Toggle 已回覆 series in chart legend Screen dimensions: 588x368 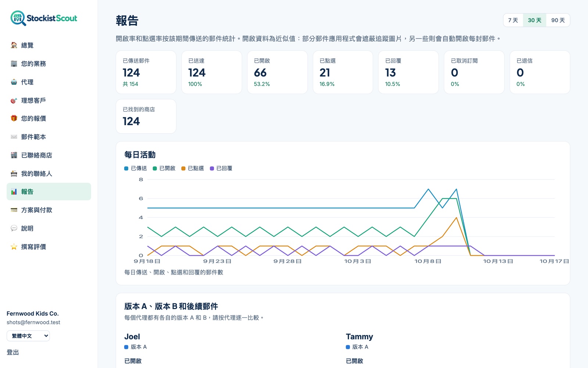221,168
